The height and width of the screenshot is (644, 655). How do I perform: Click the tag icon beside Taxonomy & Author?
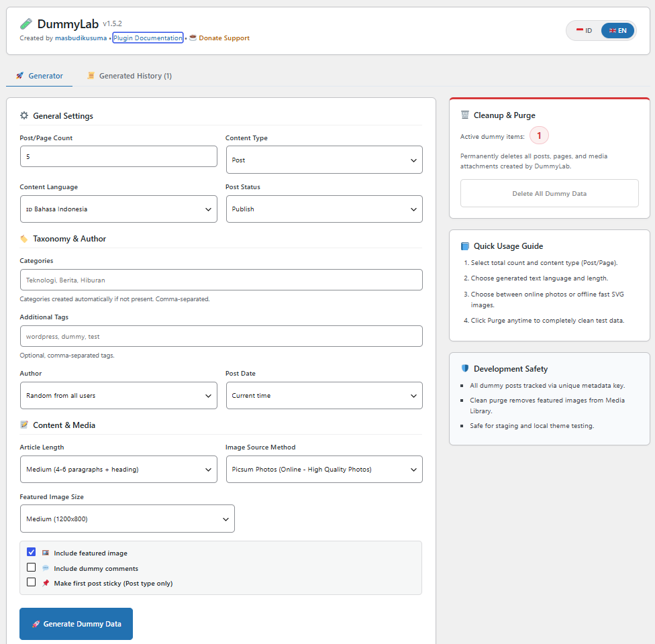[23, 238]
